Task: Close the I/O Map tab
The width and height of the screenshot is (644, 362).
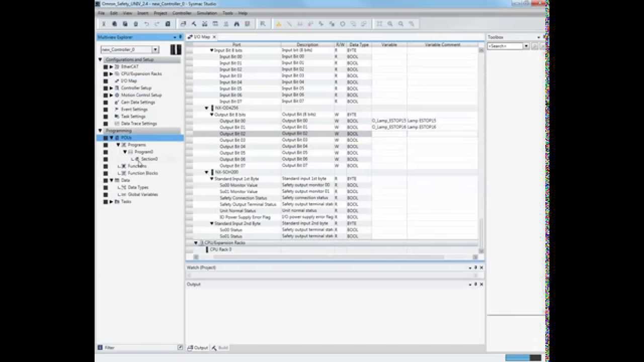Action: [x=214, y=37]
